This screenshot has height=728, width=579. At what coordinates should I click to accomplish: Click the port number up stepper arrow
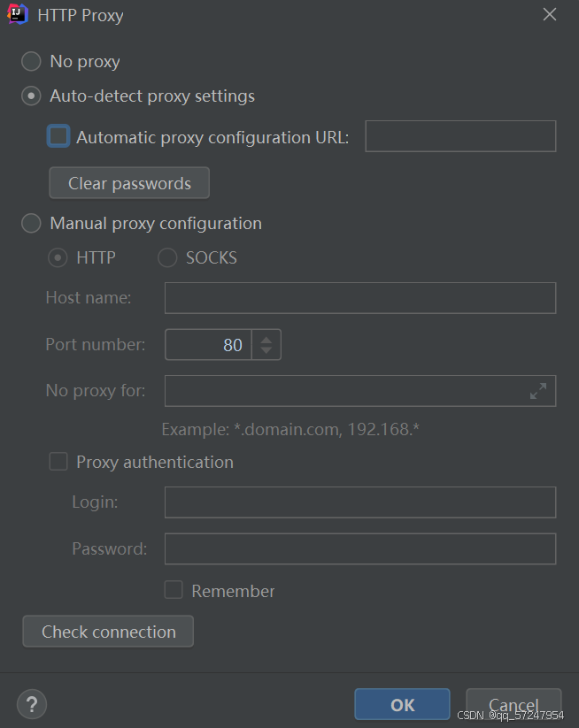tap(266, 339)
